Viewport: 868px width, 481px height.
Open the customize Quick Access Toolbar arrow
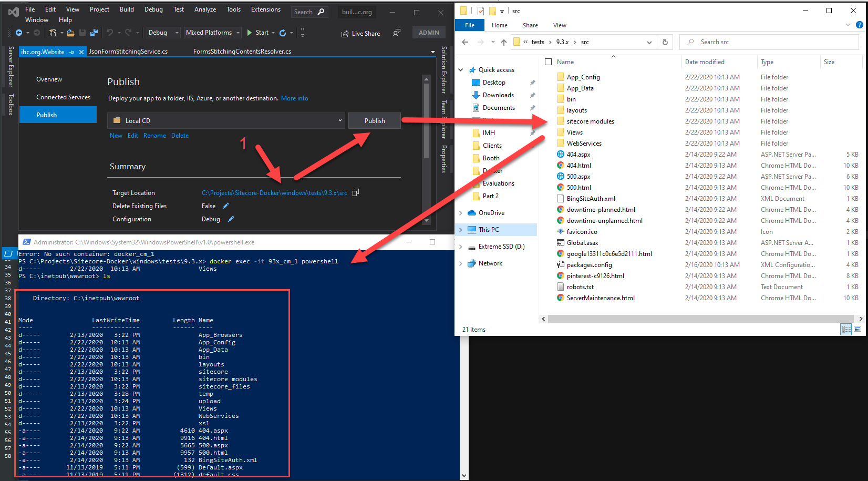tap(502, 11)
